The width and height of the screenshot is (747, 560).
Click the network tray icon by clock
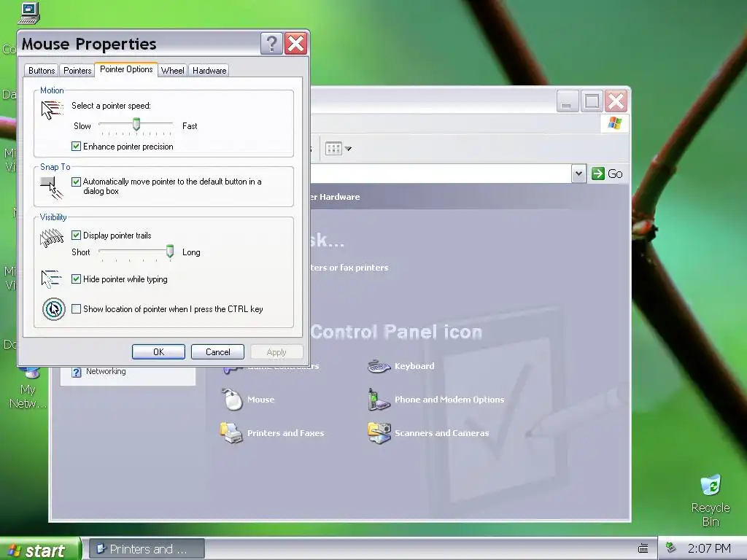click(x=670, y=548)
